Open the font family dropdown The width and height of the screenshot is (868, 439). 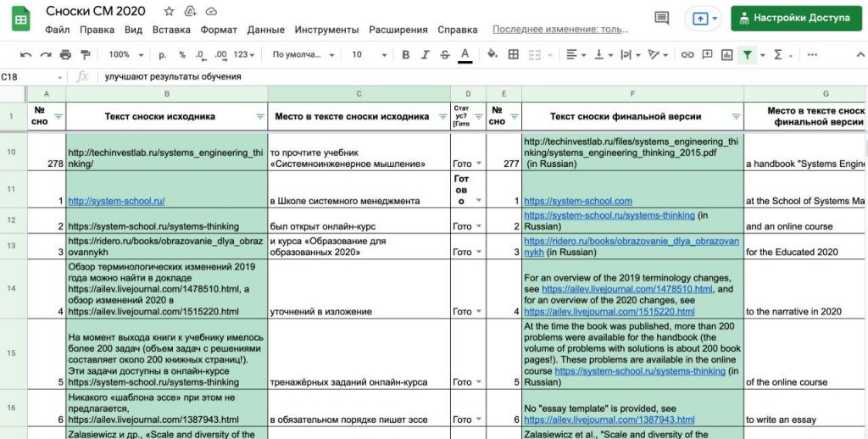tap(303, 55)
